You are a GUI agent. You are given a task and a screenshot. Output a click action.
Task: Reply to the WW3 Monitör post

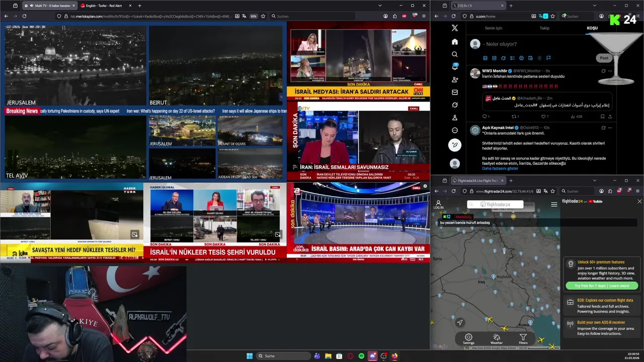click(x=486, y=117)
